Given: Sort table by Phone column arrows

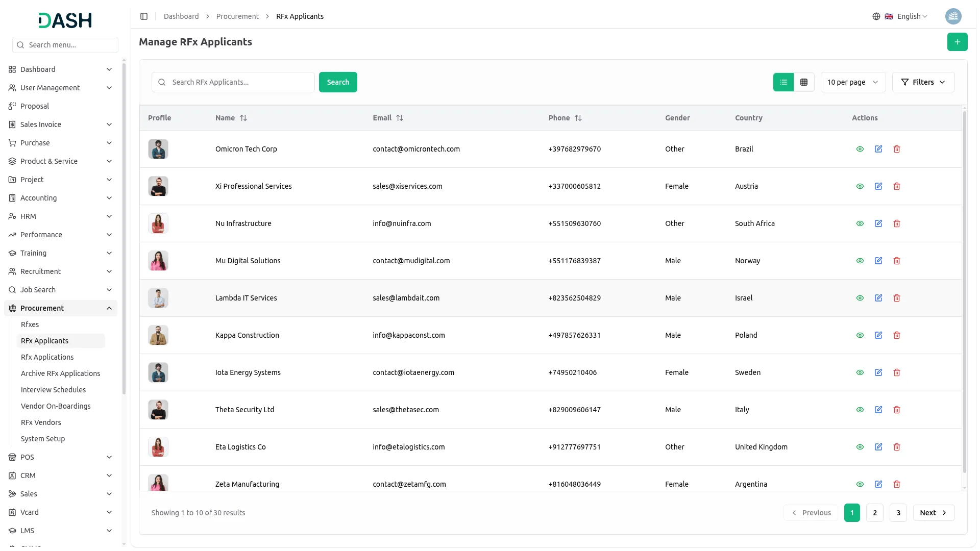Looking at the screenshot, I should [578, 118].
